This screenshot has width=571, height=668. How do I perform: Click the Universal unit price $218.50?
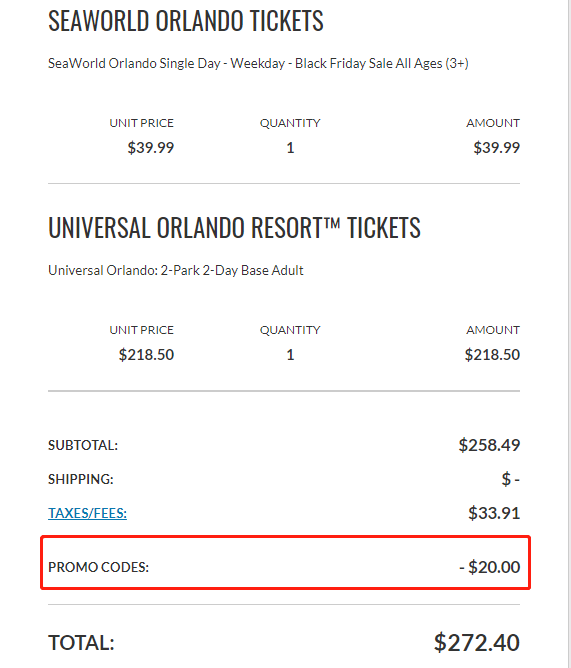tap(146, 354)
